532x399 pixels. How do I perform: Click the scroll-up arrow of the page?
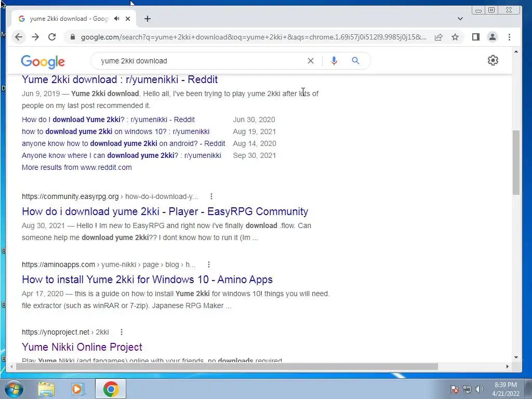(x=516, y=52)
